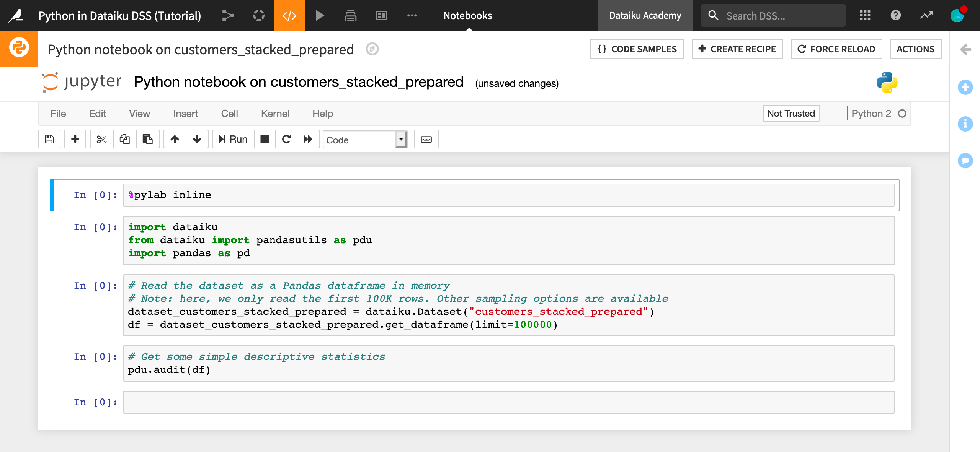Screen dimensions: 980x452
Task: Click the Jupyter logo
Action: [x=82, y=82]
